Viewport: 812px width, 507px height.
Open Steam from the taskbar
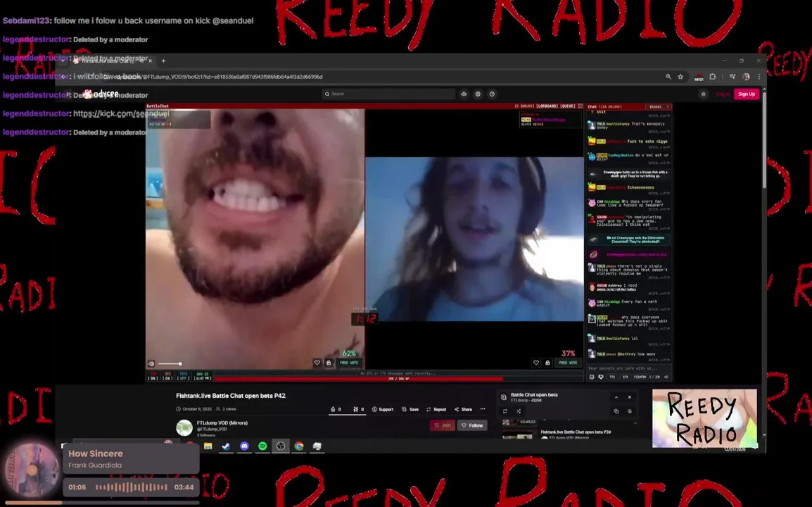pos(227,446)
